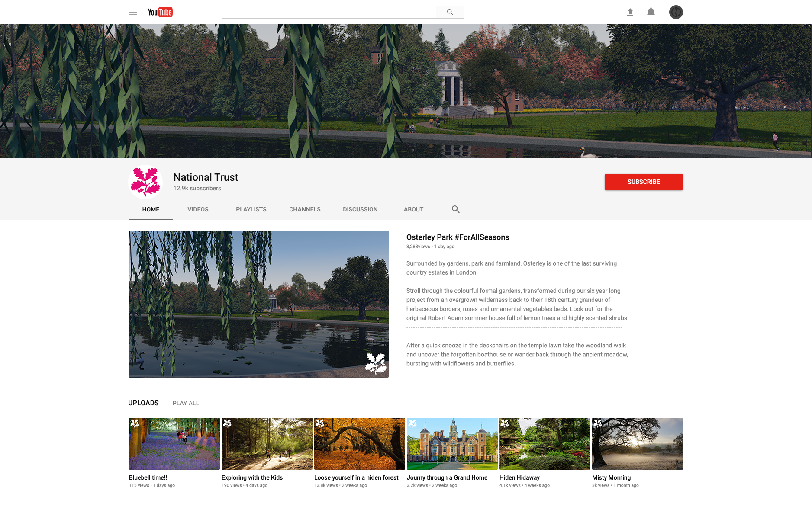Image resolution: width=812 pixels, height=519 pixels.
Task: Open Osterley Park #ForAllSeasons title
Action: tap(458, 237)
